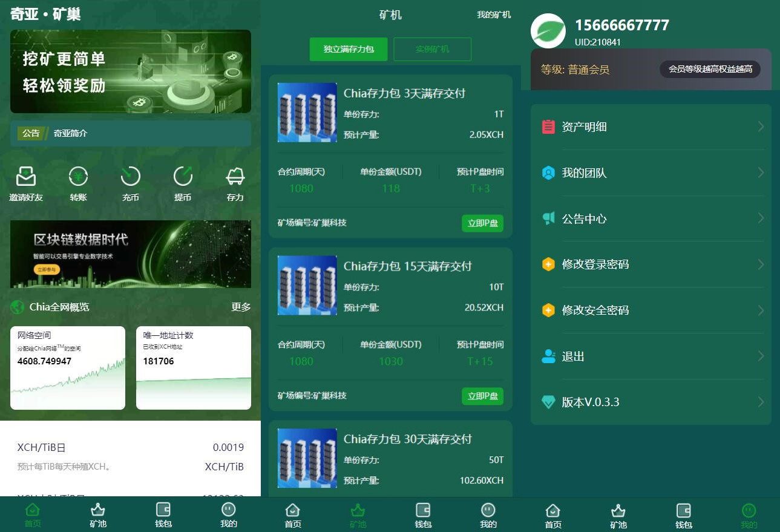780x532 pixels.
Task: Click the XCH/TiB日 row value 0.0019
Action: (228, 448)
